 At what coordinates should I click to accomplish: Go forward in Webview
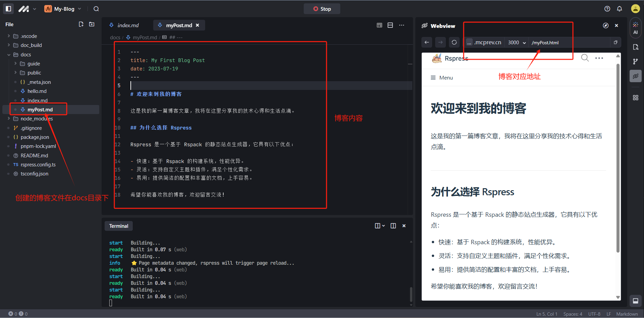pos(441,42)
